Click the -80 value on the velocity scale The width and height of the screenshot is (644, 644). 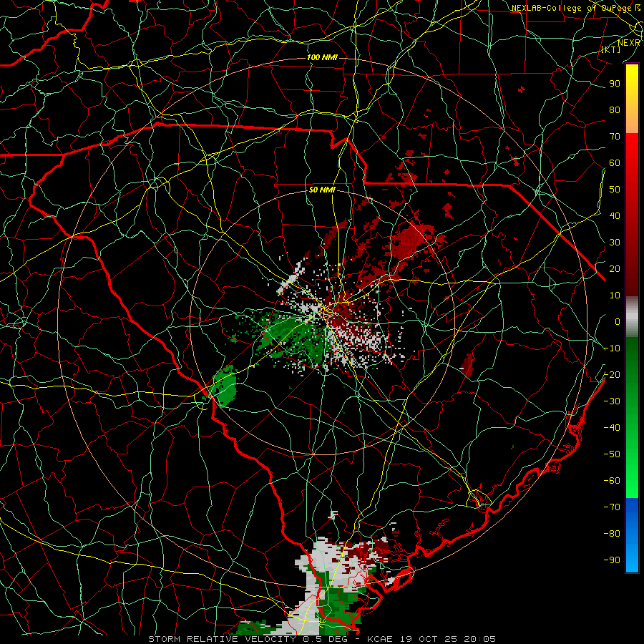coord(612,534)
